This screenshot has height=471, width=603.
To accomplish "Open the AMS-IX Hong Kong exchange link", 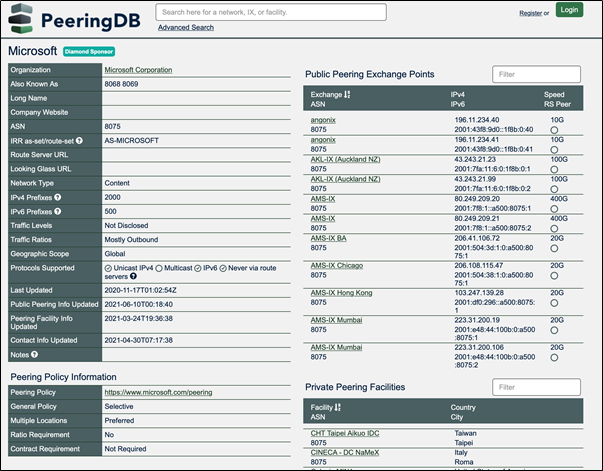I will (x=341, y=293).
